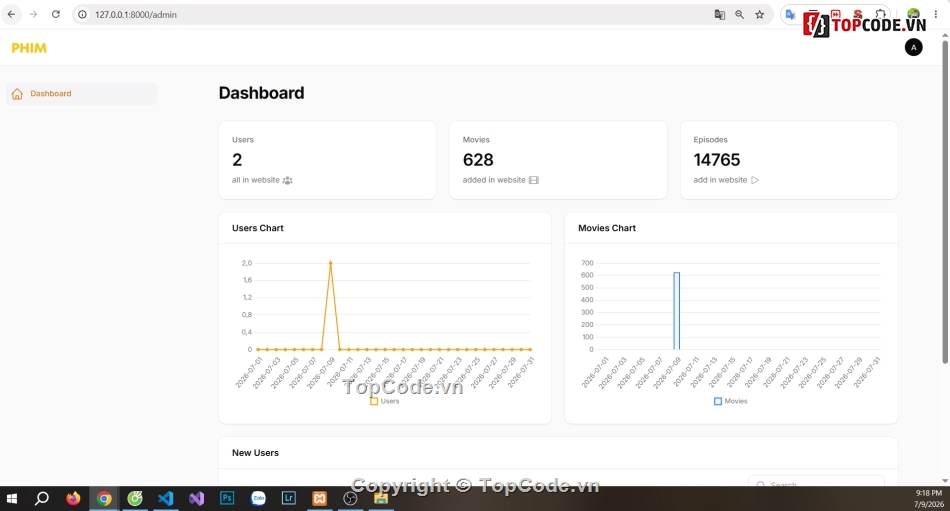Image resolution: width=950 pixels, height=511 pixels.
Task: Open the Movies stat card
Action: (558, 160)
